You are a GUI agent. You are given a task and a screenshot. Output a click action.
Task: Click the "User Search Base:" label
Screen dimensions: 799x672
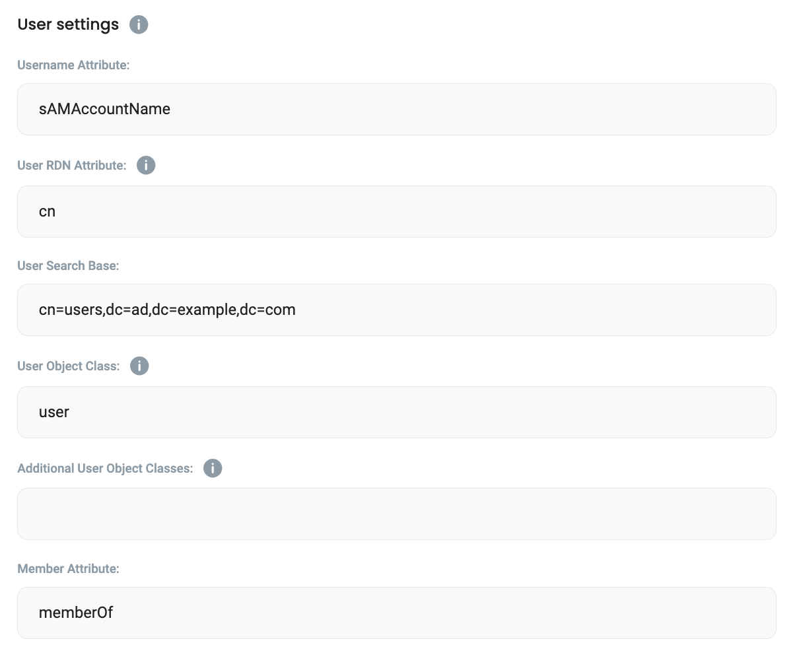[x=68, y=265]
